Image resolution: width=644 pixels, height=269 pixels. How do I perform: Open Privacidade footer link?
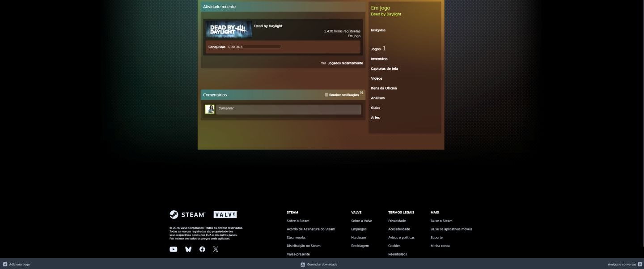click(397, 221)
